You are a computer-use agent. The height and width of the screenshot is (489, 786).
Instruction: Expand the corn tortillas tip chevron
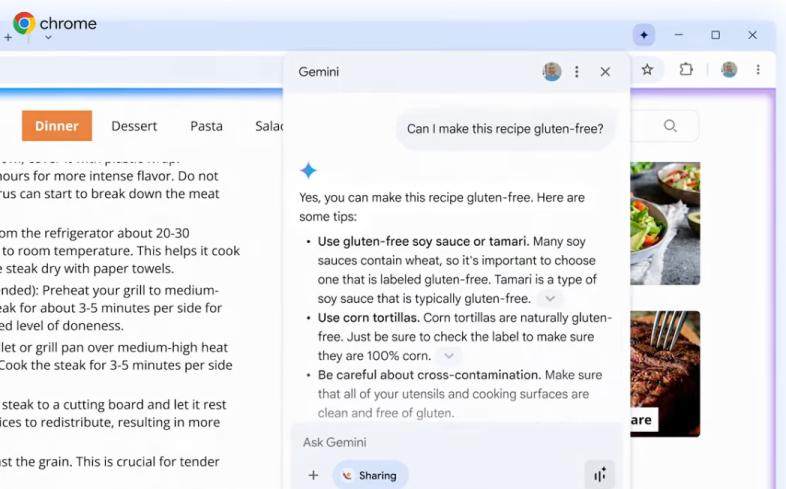click(449, 356)
